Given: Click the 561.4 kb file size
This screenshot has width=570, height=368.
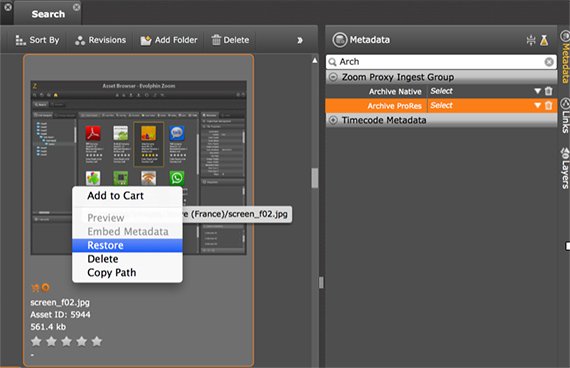Looking at the screenshot, I should point(48,327).
